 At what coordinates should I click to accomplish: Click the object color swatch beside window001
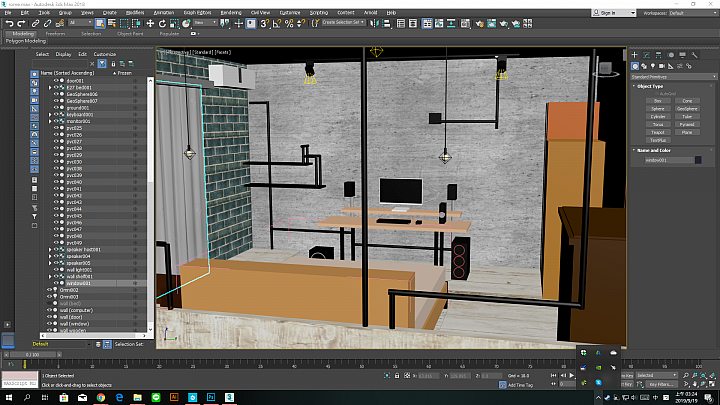pos(698,160)
